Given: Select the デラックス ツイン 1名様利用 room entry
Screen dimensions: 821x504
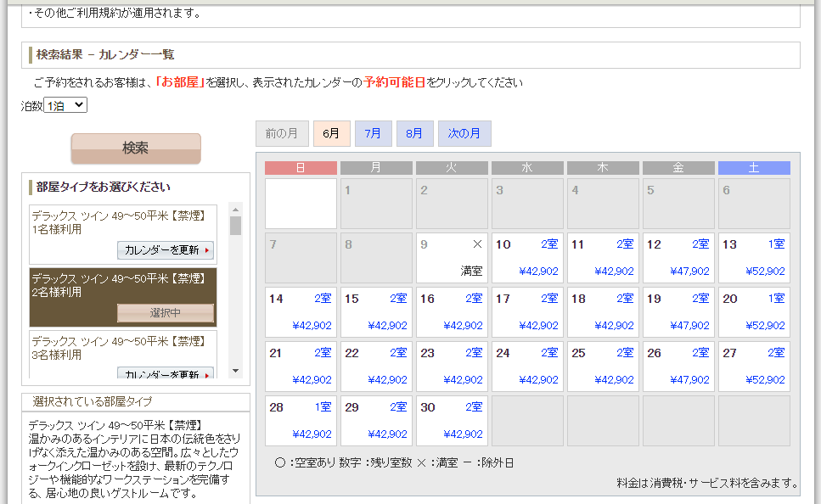Looking at the screenshot, I should (x=123, y=234).
